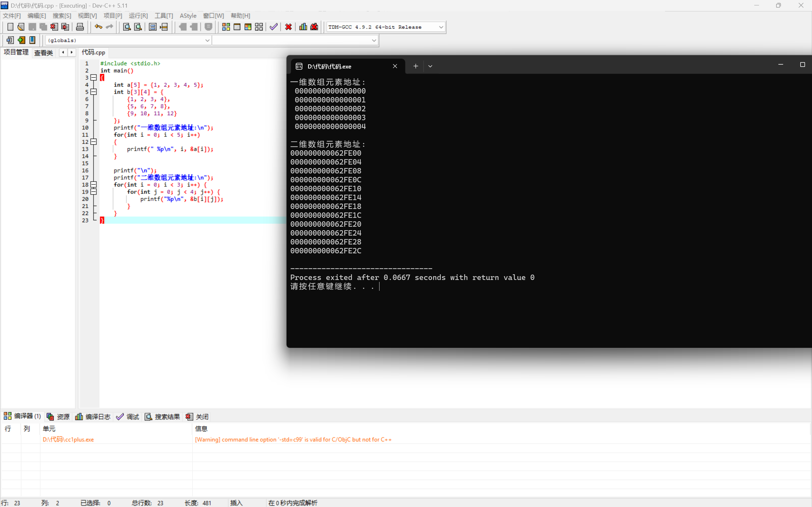Click the Undo arrow icon
The height and width of the screenshot is (507, 812).
pos(98,27)
